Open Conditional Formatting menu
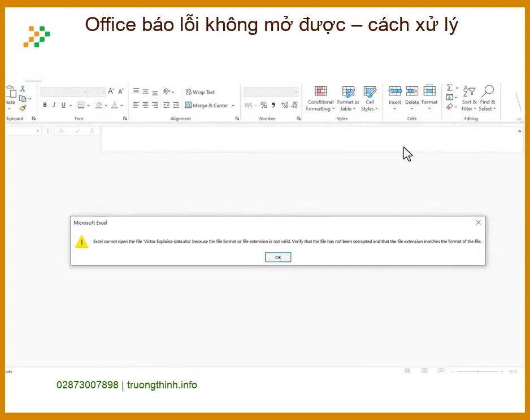The width and height of the screenshot is (530, 420). pos(320,98)
